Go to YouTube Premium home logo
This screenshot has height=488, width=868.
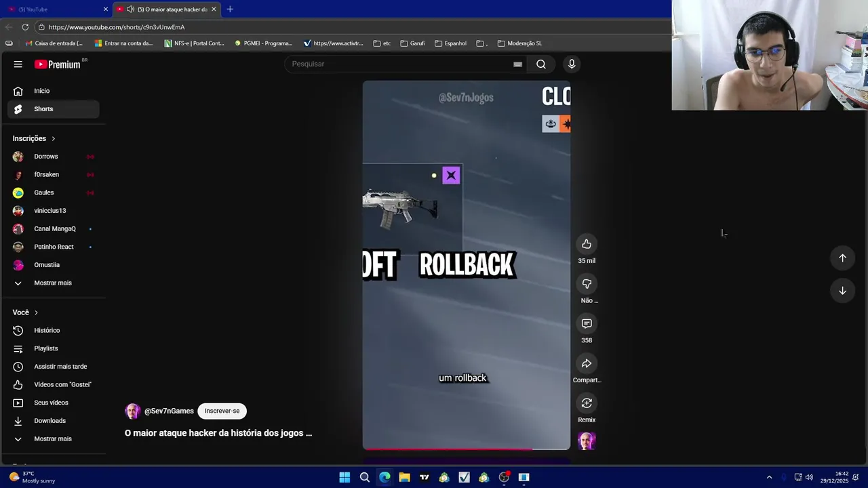point(59,64)
